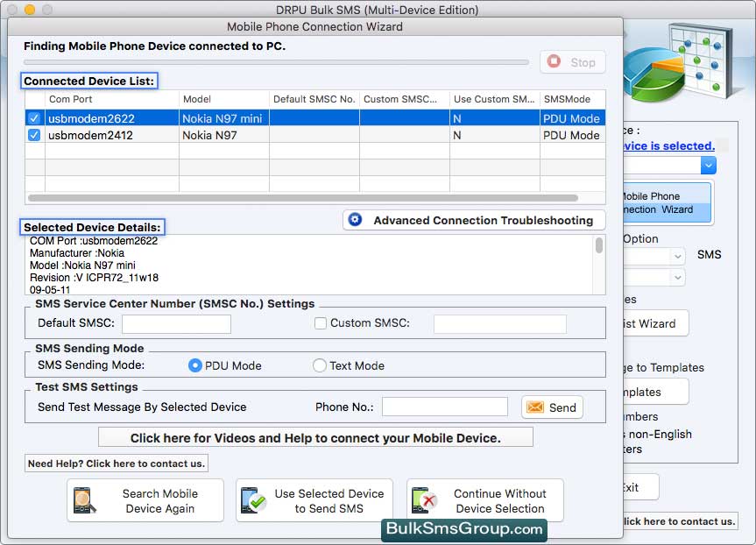Screen dimensions: 756x545
Task: Click the N value in usbmodem2412 row
Action: tap(457, 136)
